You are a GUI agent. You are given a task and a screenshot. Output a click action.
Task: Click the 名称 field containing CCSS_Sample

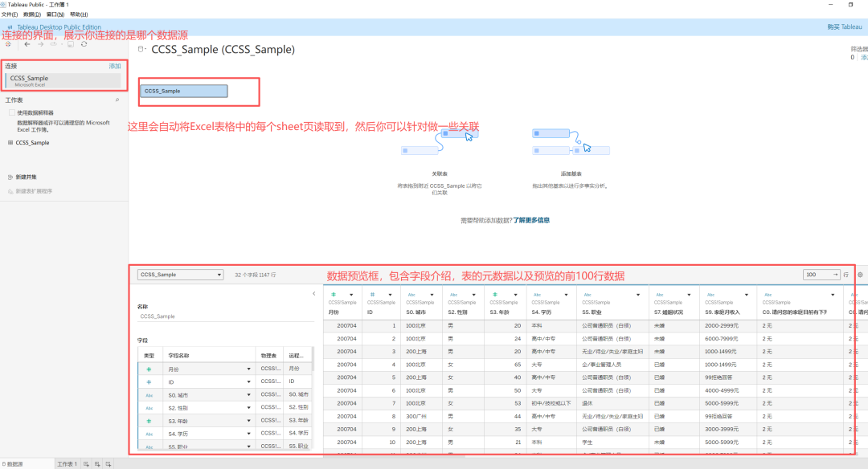(225, 316)
